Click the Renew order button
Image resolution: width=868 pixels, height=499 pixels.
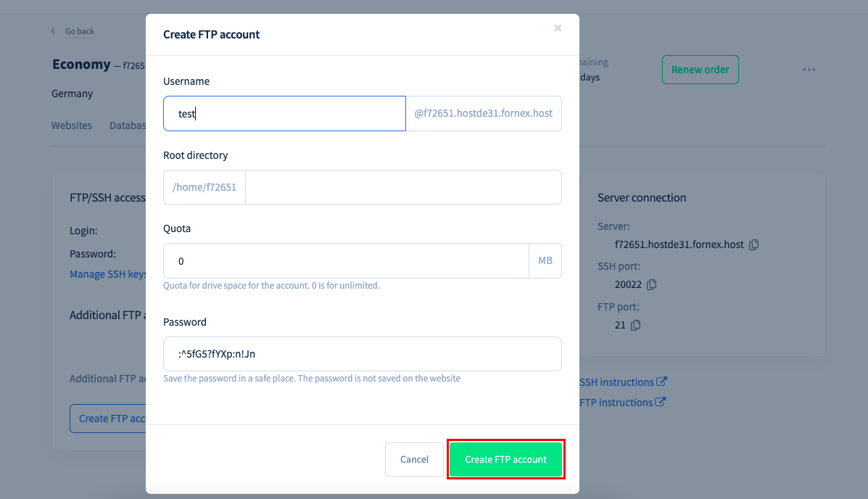[x=700, y=70]
